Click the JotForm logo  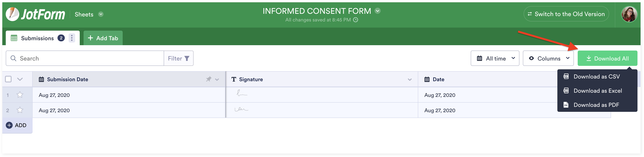[35, 14]
